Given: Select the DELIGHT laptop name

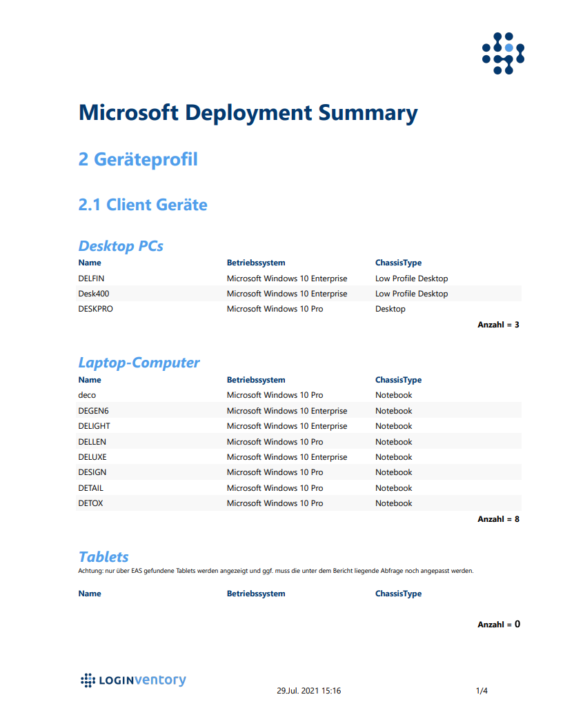Looking at the screenshot, I should (x=95, y=426).
